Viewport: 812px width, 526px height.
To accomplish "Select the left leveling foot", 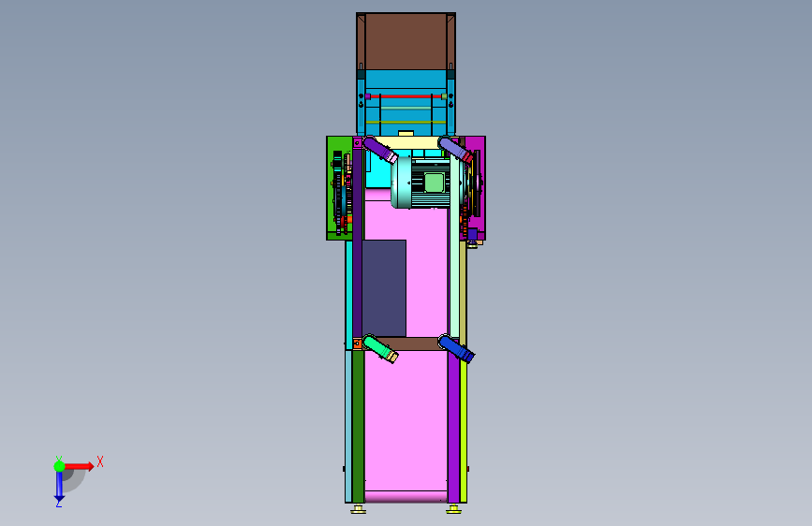I will 358,509.
